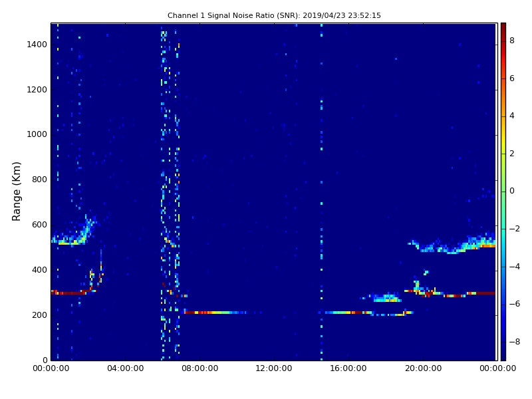Click the colorbar label −2

pos(515,229)
